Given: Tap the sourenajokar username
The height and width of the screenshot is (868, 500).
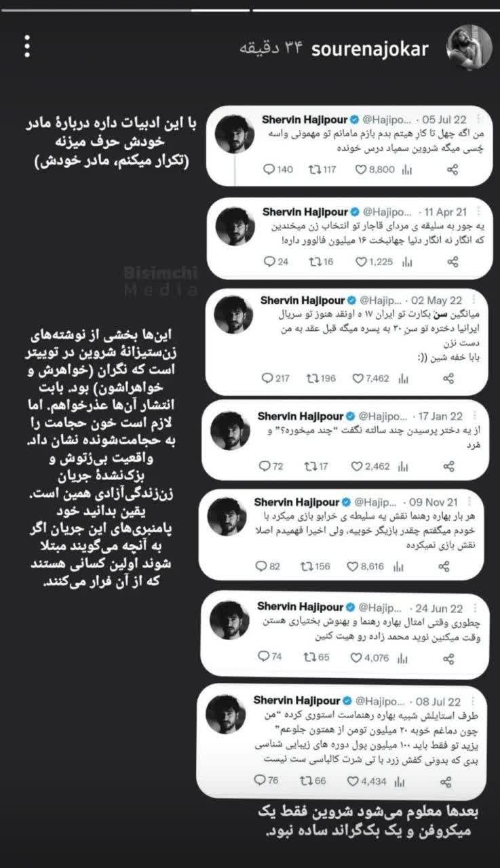Looking at the screenshot, I should [x=369, y=49].
